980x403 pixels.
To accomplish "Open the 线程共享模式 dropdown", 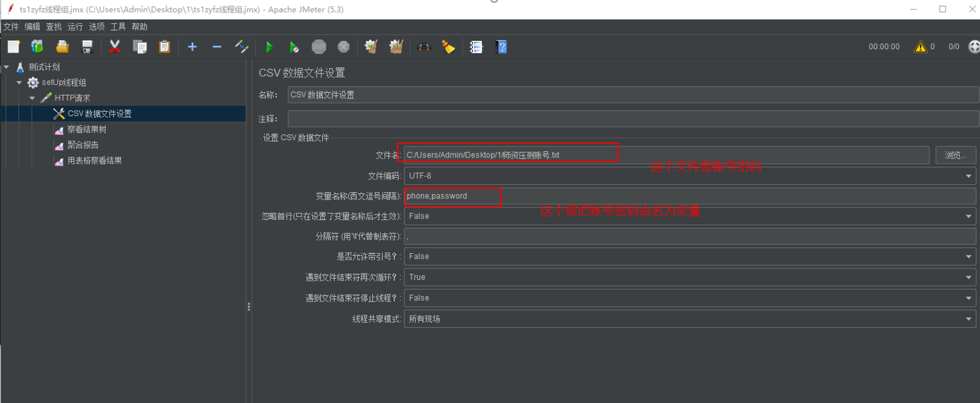I will tap(690, 319).
